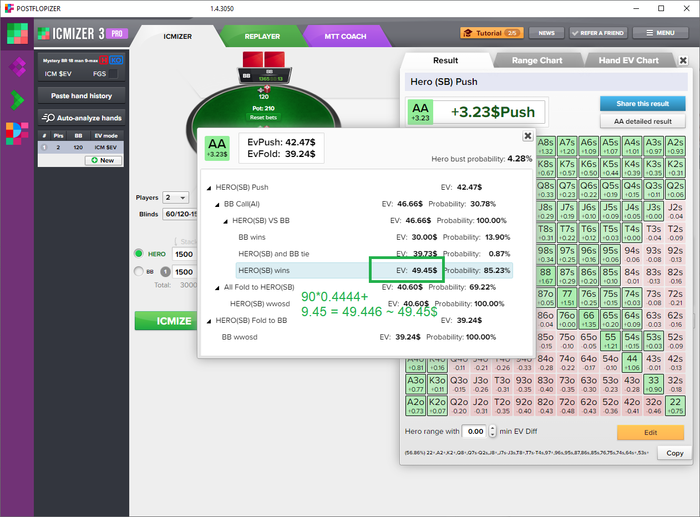
Task: Select the BB wins row
Action: tap(374, 237)
